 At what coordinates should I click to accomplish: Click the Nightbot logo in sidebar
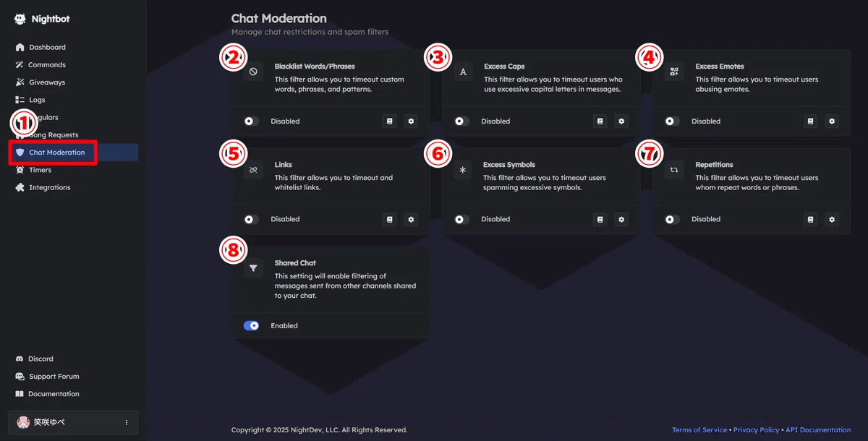pyautogui.click(x=42, y=19)
